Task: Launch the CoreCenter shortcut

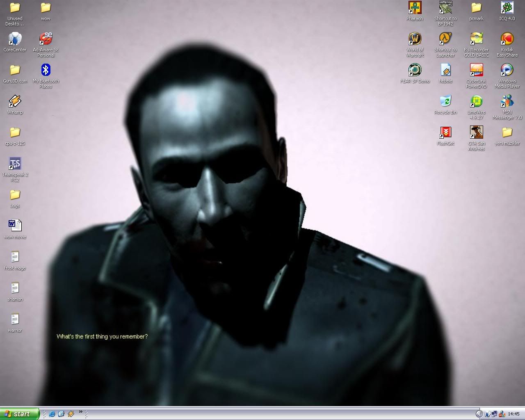Action: point(15,39)
